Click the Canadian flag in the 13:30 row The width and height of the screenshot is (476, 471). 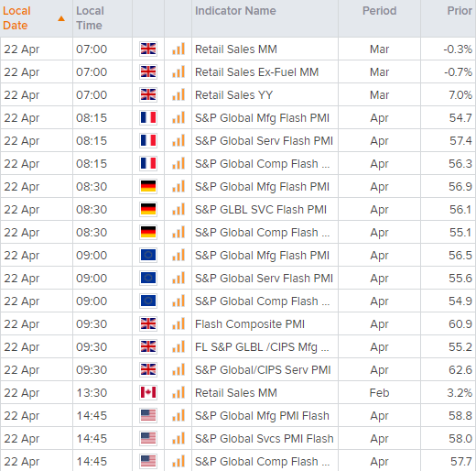pos(148,392)
